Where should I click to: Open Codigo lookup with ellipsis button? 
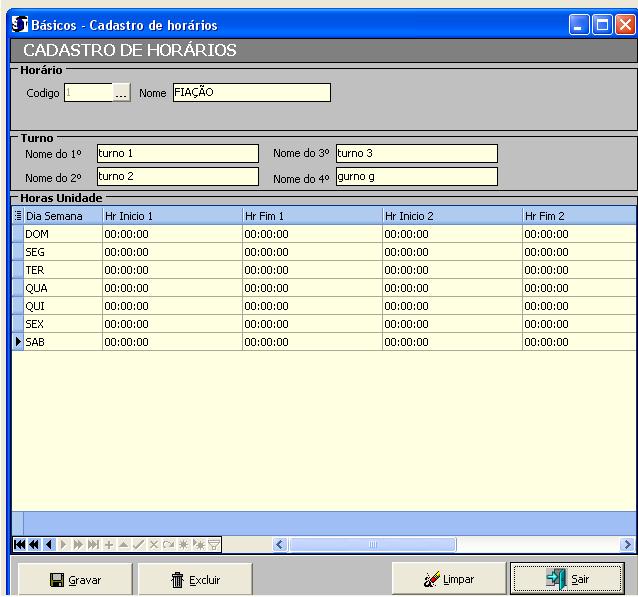pos(121,93)
